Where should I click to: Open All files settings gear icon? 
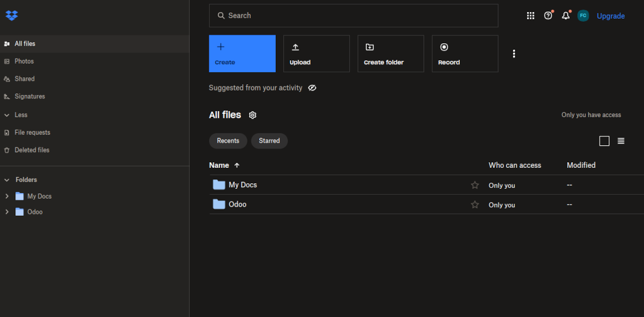[x=252, y=115]
